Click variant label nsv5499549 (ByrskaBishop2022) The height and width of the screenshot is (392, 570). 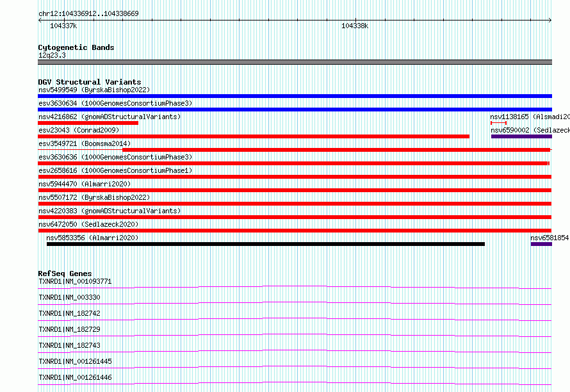click(94, 90)
